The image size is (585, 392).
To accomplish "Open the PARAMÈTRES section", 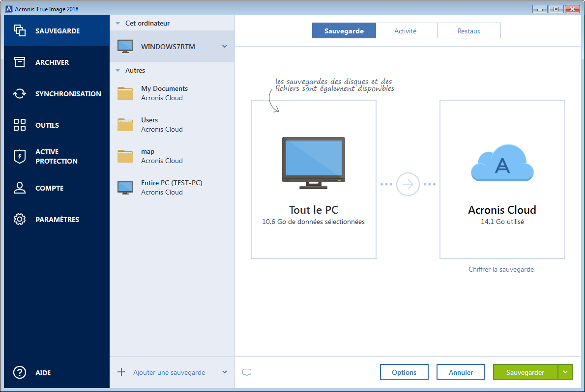I will point(57,219).
